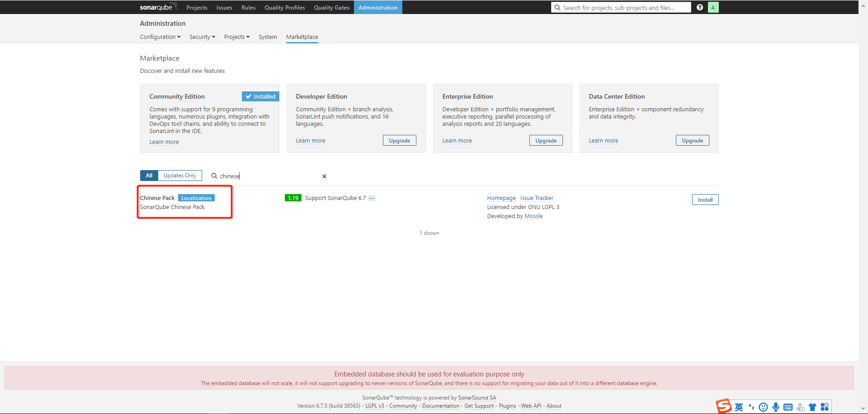Image resolution: width=868 pixels, height=414 pixels.
Task: Open the Sogou input method S icon
Action: tap(724, 406)
